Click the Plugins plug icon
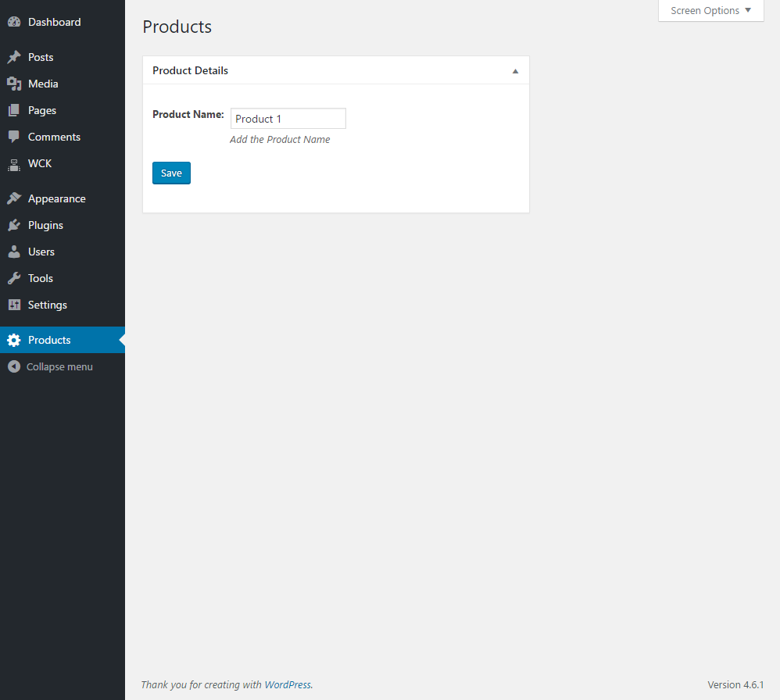780x700 pixels. [x=14, y=225]
